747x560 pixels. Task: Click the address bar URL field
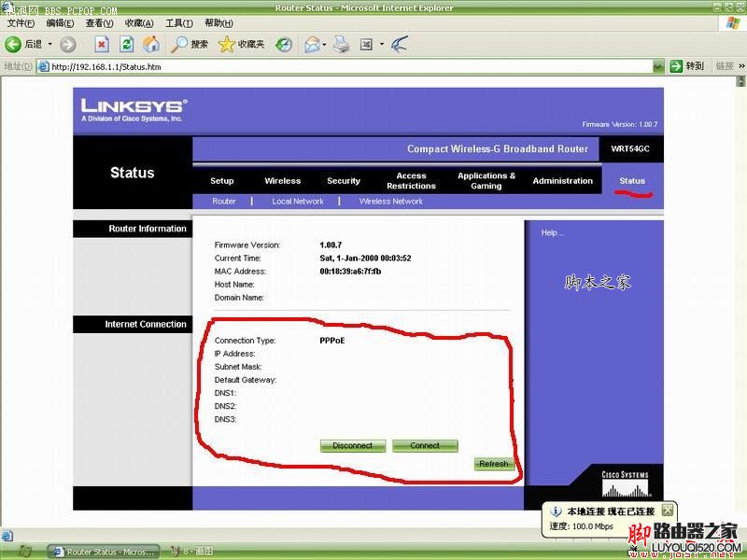(x=350, y=66)
